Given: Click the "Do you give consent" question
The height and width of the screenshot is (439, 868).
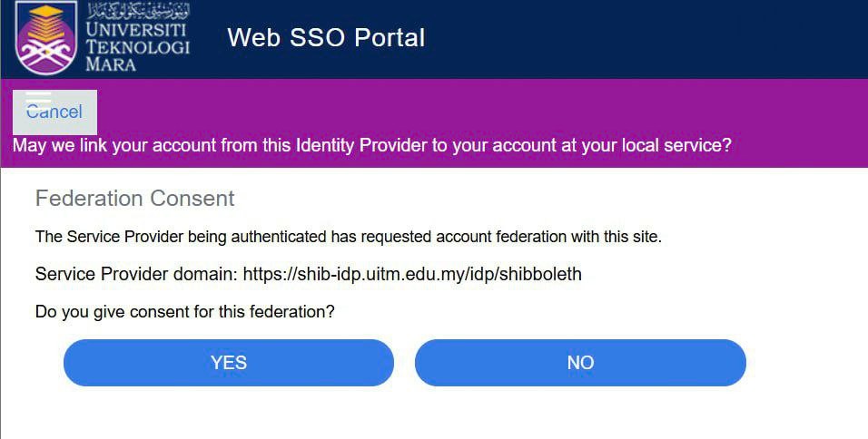Looking at the screenshot, I should pyautogui.click(x=185, y=312).
